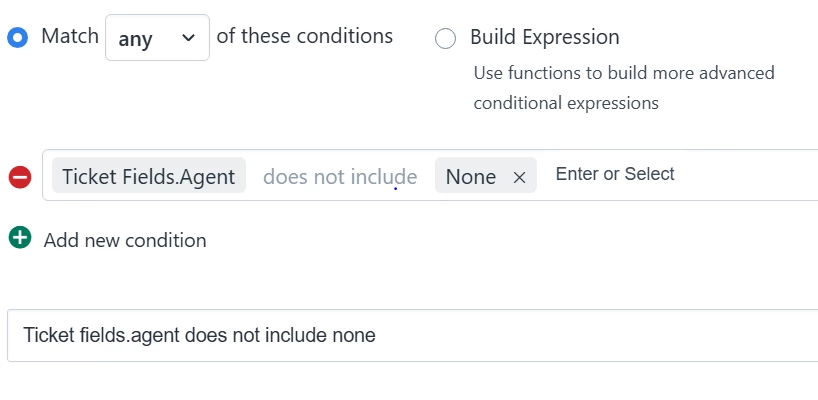Click the text 'Ticket fields.agent does not include none'

199,335
